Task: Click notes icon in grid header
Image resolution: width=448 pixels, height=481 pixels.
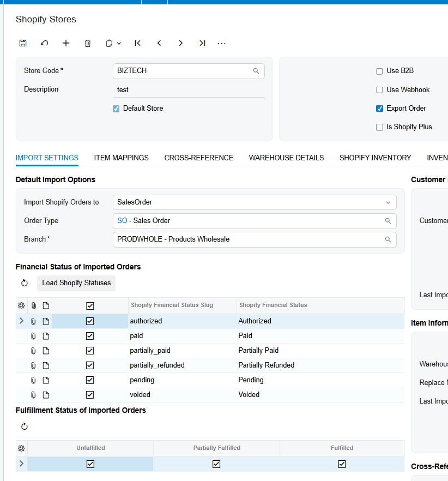Action: [46, 305]
